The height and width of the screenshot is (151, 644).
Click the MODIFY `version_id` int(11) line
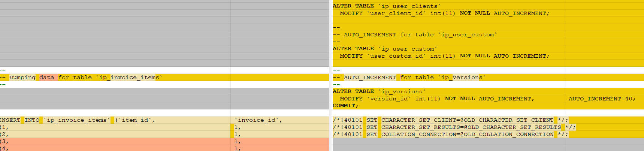pos(437,99)
